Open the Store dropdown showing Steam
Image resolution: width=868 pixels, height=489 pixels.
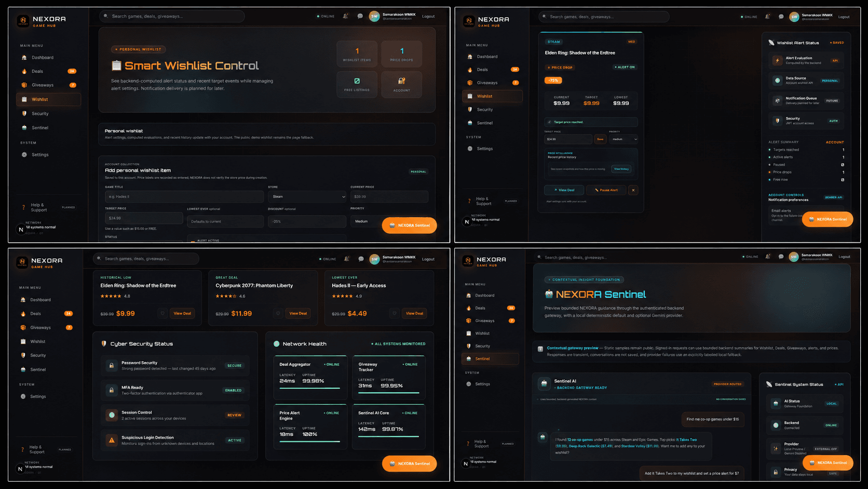[307, 196]
